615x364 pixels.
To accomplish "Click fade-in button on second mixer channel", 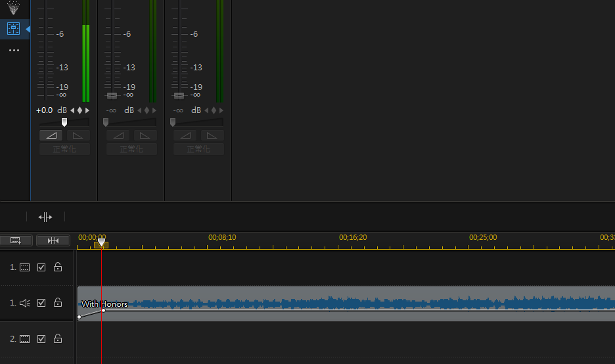I will tap(118, 136).
